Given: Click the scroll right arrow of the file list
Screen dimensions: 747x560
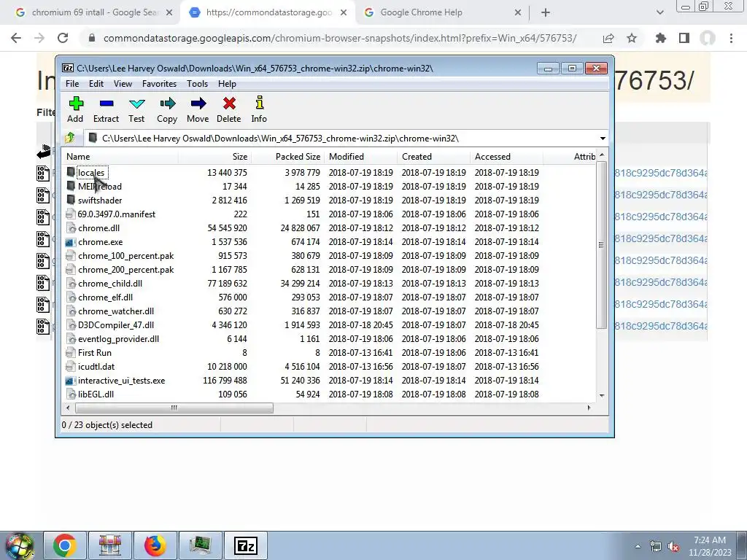Looking at the screenshot, I should (x=589, y=408).
